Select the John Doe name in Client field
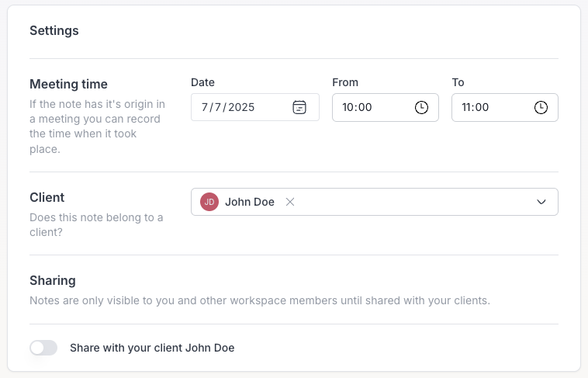588x378 pixels. click(x=250, y=202)
